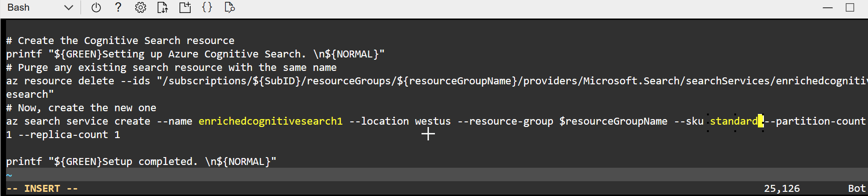Click the upload/download files icon
The width and height of the screenshot is (868, 196).
tap(162, 7)
